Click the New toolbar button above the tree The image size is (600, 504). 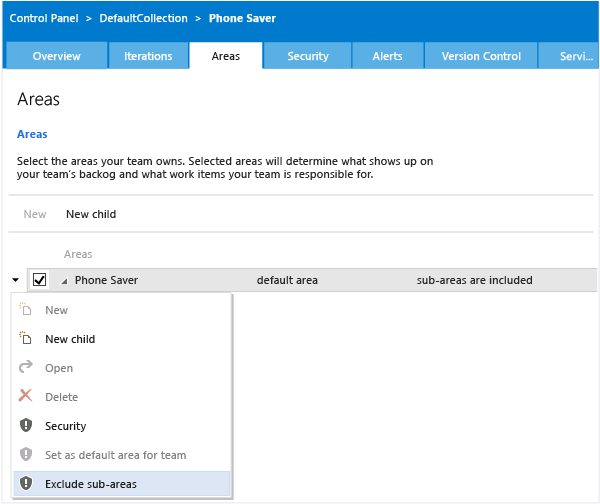click(x=35, y=214)
